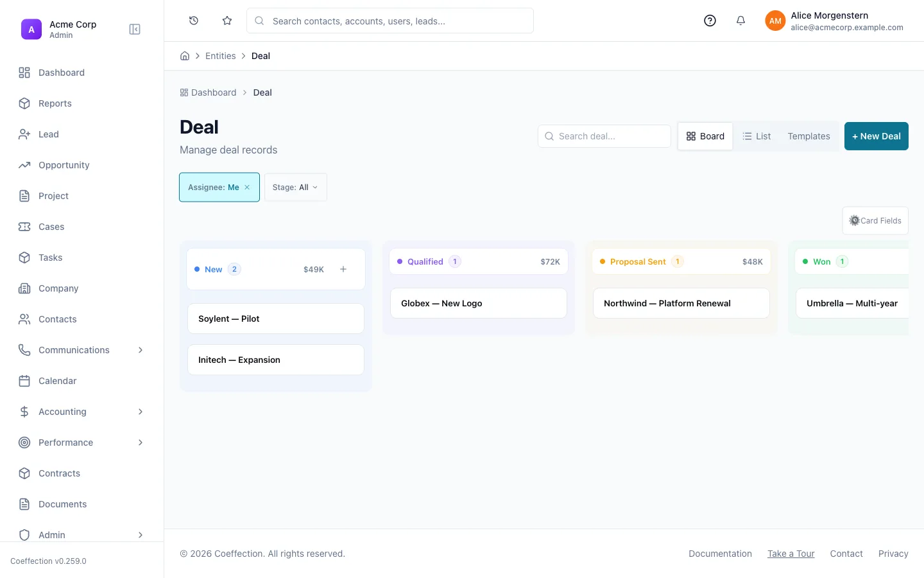Switch to List view
The image size is (924, 578).
point(757,136)
